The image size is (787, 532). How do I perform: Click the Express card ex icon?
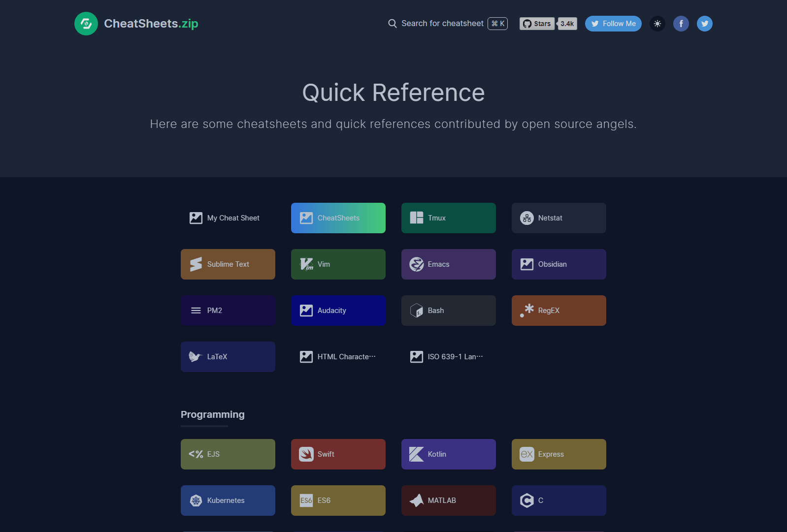[527, 454]
